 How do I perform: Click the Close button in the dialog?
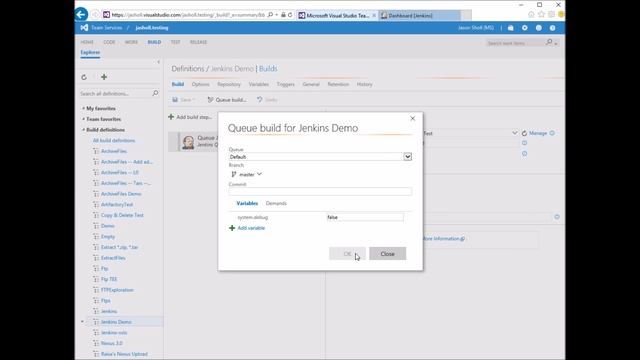[x=387, y=253]
